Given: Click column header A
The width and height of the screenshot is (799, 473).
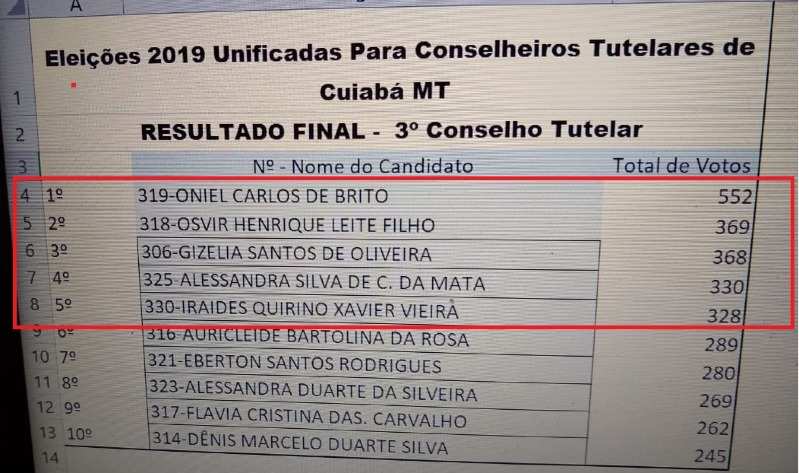Looking at the screenshot, I should (76, 6).
